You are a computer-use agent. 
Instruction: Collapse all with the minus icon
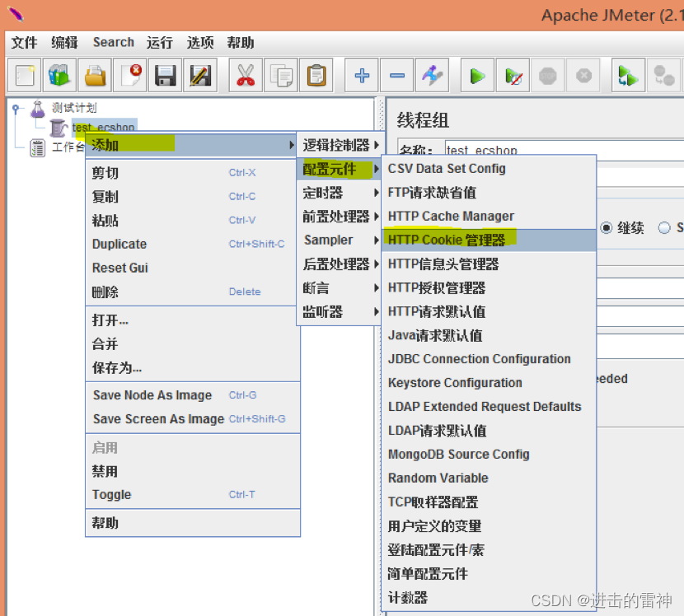[397, 76]
